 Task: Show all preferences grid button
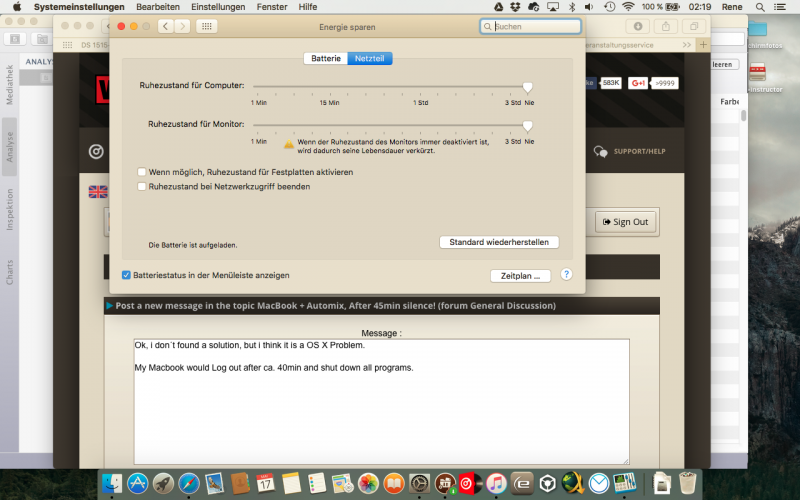[207, 26]
